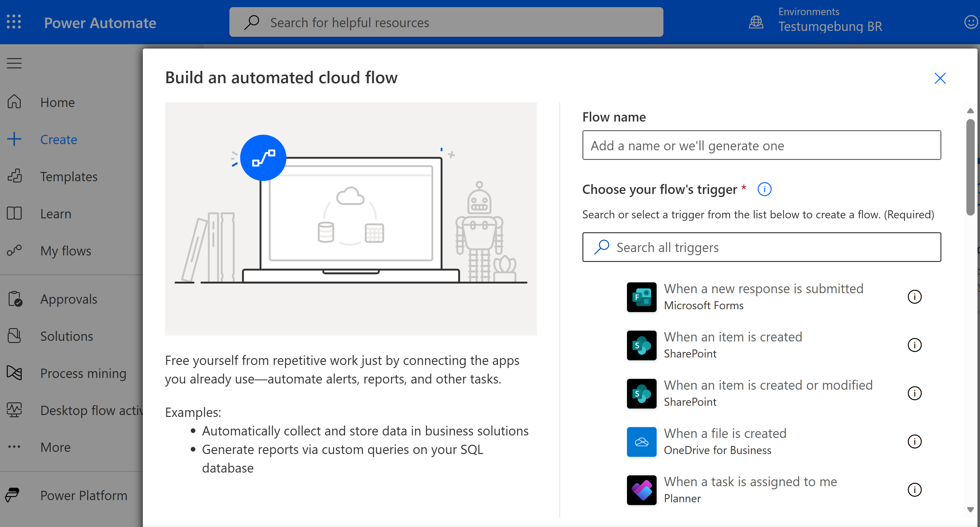Image resolution: width=980 pixels, height=527 pixels.
Task: Show info for 'When an item is created'
Action: [x=914, y=345]
